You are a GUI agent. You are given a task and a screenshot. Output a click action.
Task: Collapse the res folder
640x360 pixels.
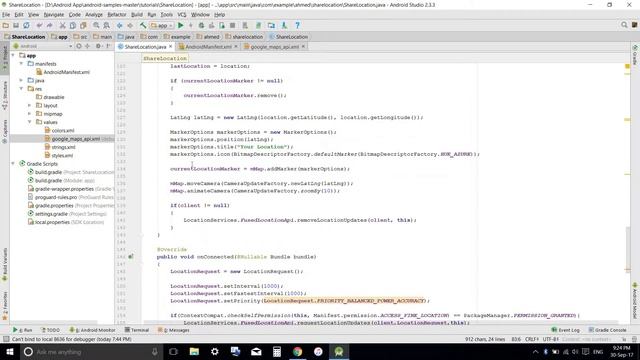pyautogui.click(x=21, y=89)
